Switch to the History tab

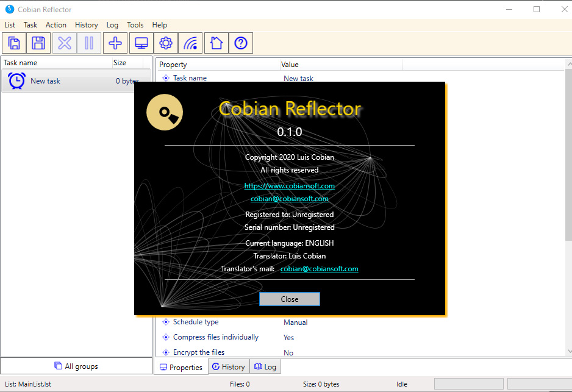(x=229, y=366)
